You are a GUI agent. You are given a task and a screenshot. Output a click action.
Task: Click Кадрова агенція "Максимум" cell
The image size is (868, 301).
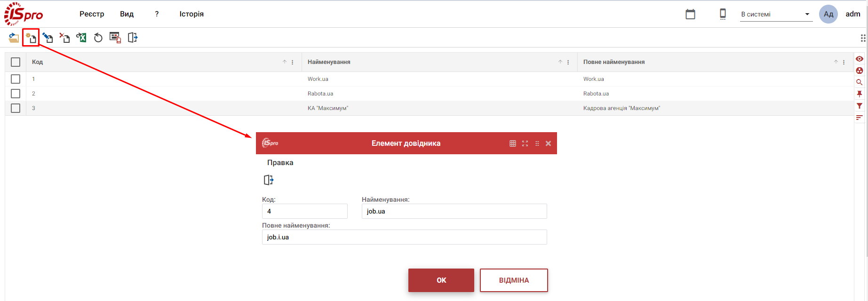pos(621,108)
